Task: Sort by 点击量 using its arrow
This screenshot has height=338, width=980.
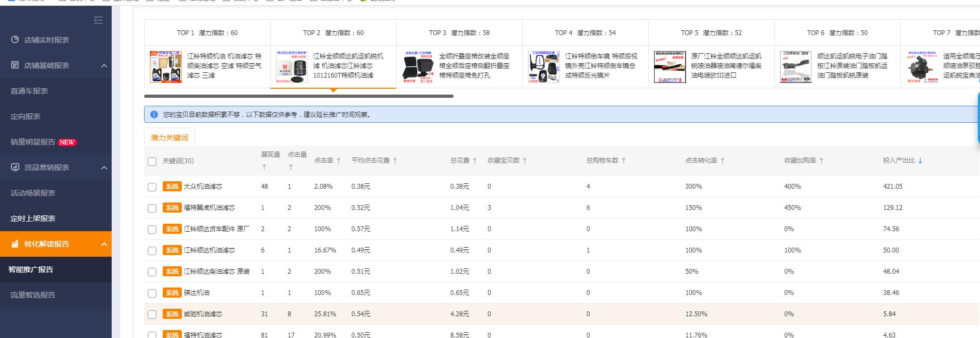Action: pyautogui.click(x=291, y=167)
